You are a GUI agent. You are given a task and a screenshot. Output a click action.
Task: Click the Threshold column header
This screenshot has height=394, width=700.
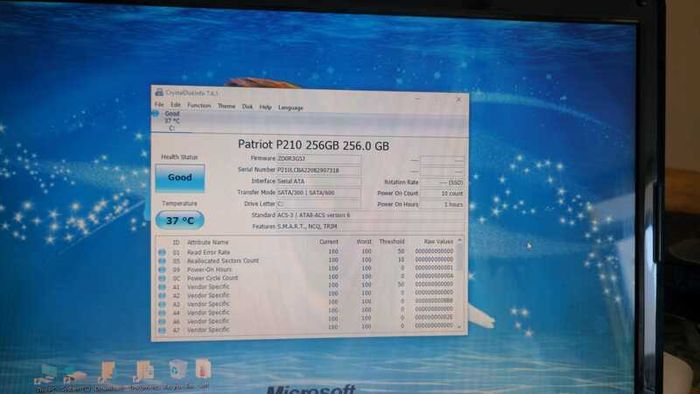[392, 241]
